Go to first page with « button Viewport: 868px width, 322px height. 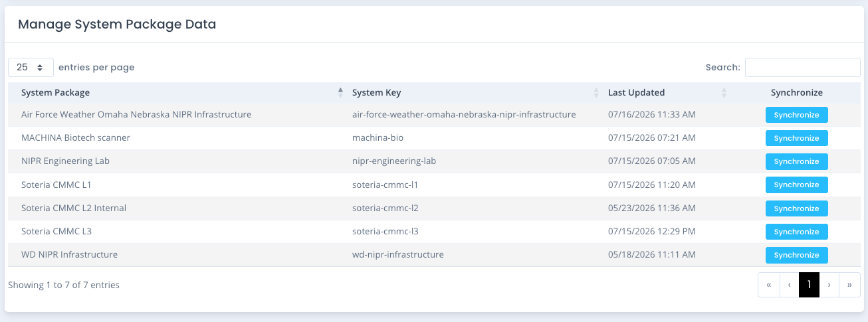coord(768,285)
